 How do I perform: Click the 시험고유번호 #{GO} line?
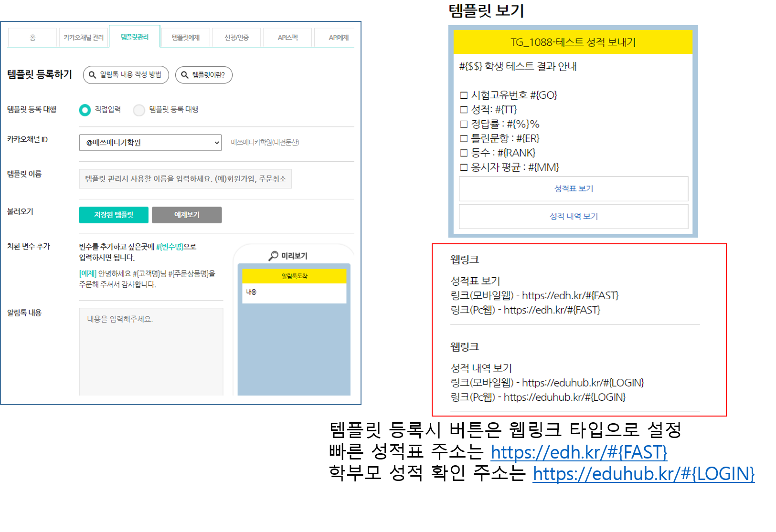[508, 95]
